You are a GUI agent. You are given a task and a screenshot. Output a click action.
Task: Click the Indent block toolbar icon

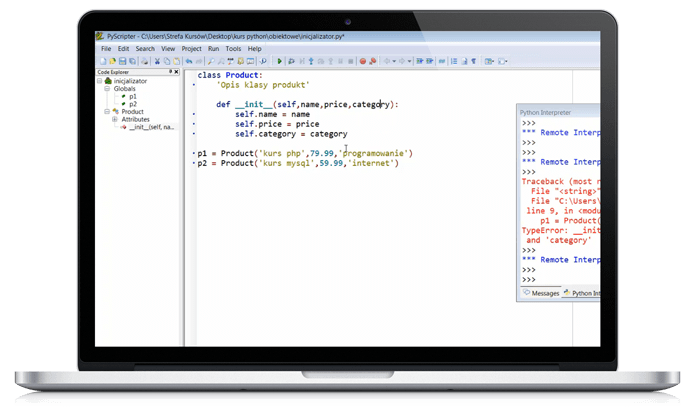click(x=419, y=61)
